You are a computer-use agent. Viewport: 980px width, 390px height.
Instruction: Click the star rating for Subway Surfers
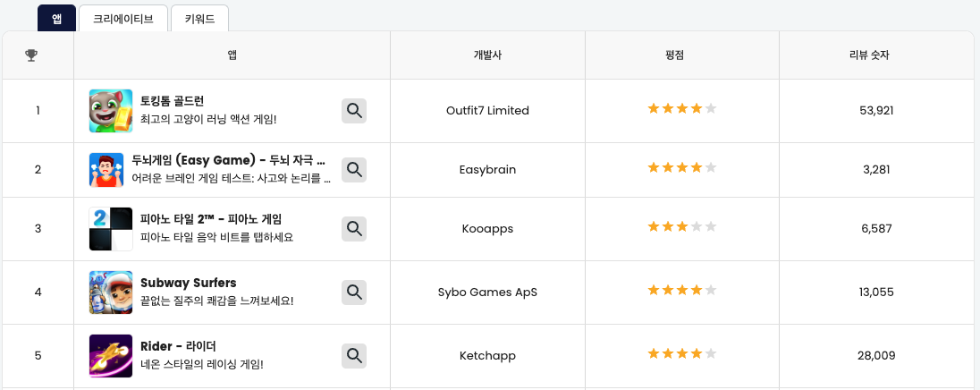[682, 290]
